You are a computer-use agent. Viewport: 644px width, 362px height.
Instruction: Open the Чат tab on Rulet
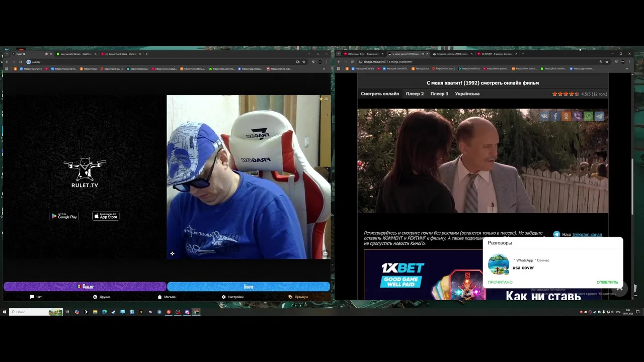36,297
